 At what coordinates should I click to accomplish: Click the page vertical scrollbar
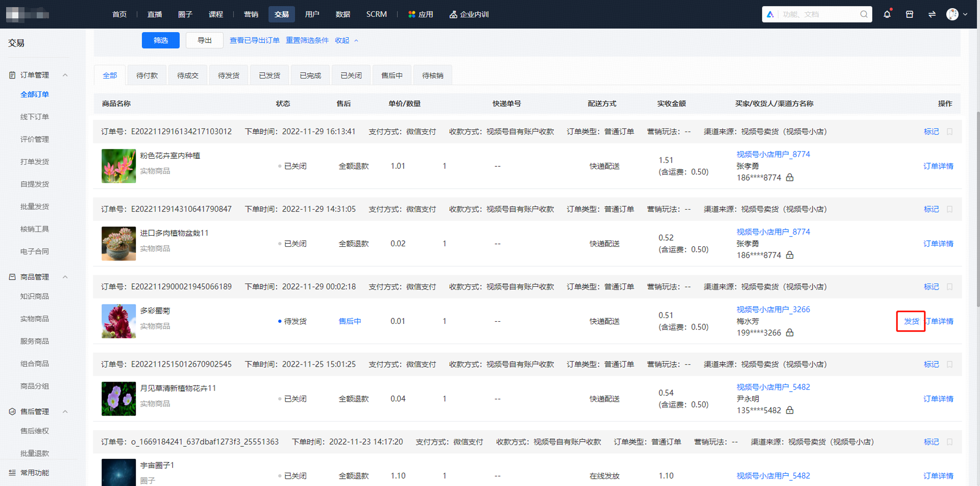point(977,209)
